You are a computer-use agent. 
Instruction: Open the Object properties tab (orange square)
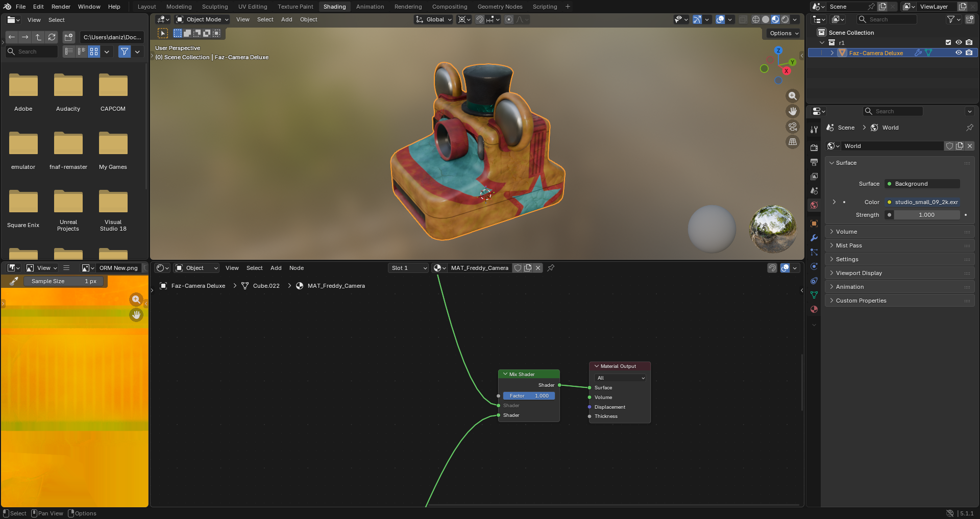point(814,224)
